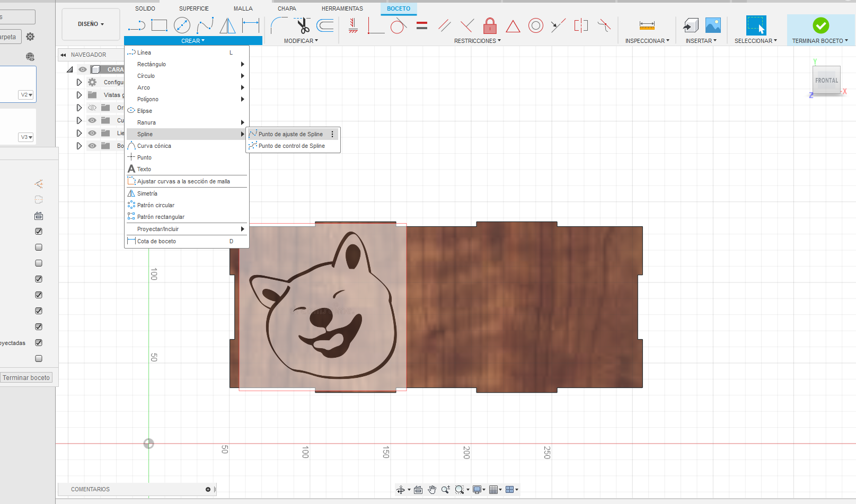Select 'Curva cónica' from the Crear menu
Screen dimensions: 856x504
187,146
